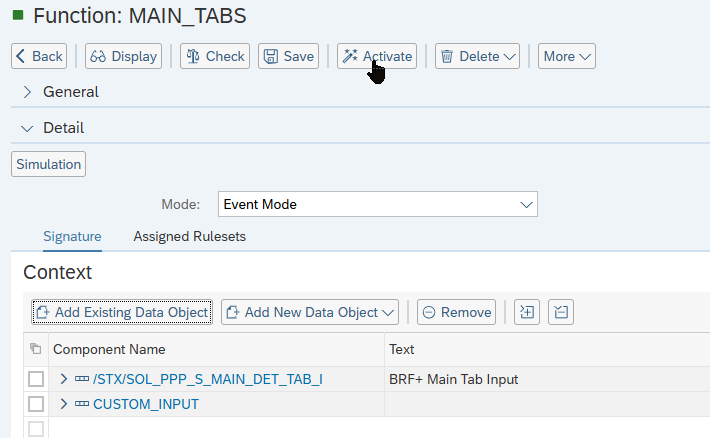Run Check on the function
710x438 pixels.
(215, 56)
